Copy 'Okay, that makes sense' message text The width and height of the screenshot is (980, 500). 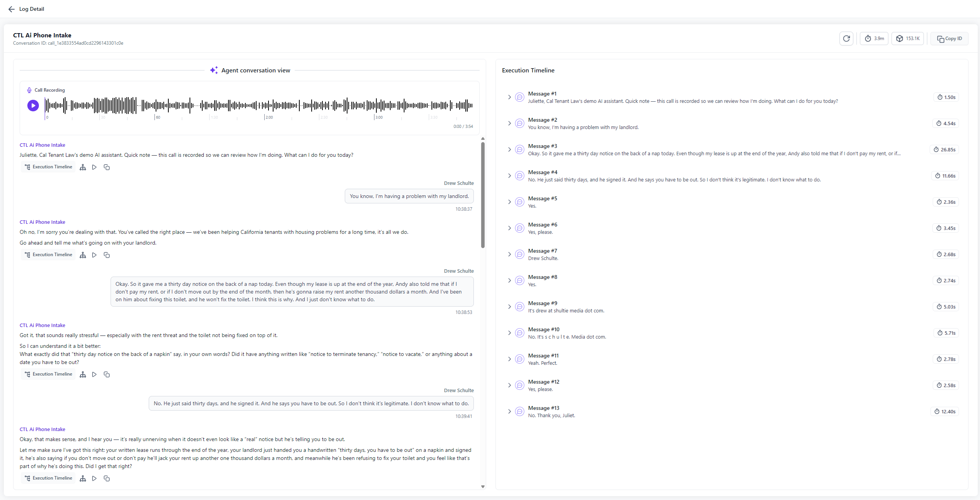coord(107,478)
